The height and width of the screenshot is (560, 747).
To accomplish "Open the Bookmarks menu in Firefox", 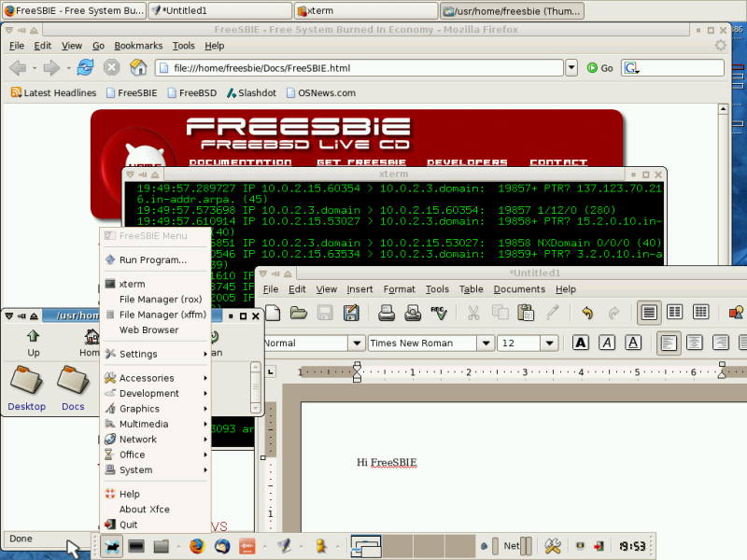I will point(138,45).
